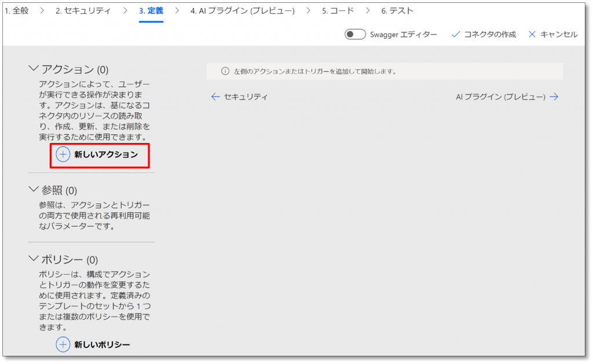Click the plus icon for 新しいアクション
Screen dimensions: 593x364
(x=63, y=154)
